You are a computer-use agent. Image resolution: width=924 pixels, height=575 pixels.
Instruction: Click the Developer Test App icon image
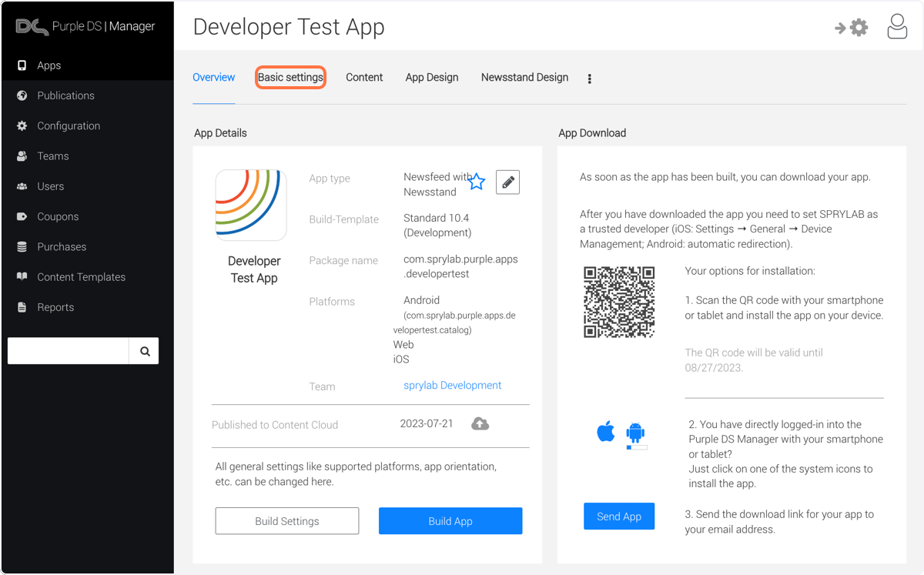(x=251, y=206)
